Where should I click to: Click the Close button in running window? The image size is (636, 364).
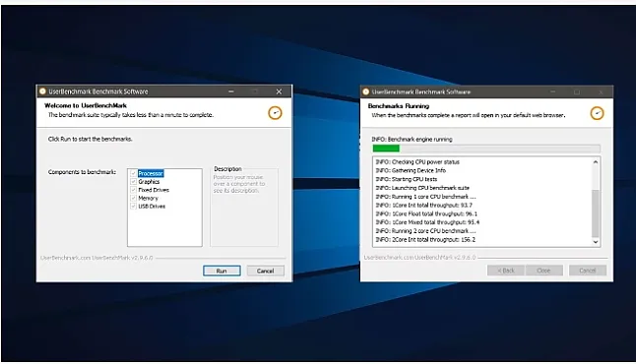click(543, 271)
